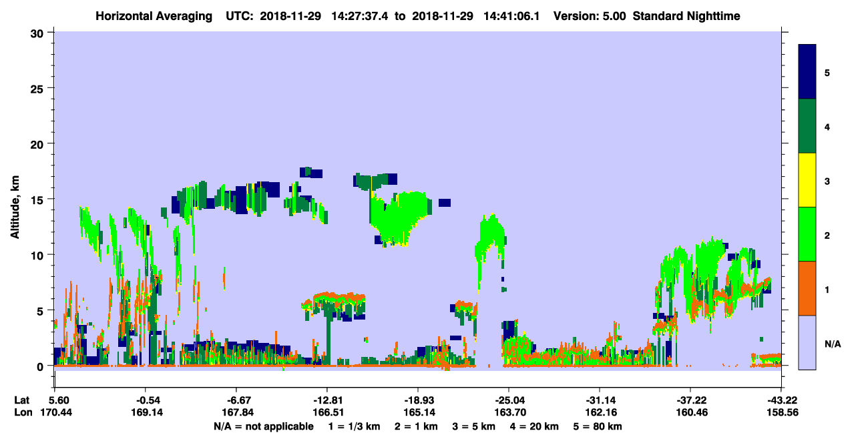
Task: Click latitude value -12.81
Action: (x=327, y=400)
